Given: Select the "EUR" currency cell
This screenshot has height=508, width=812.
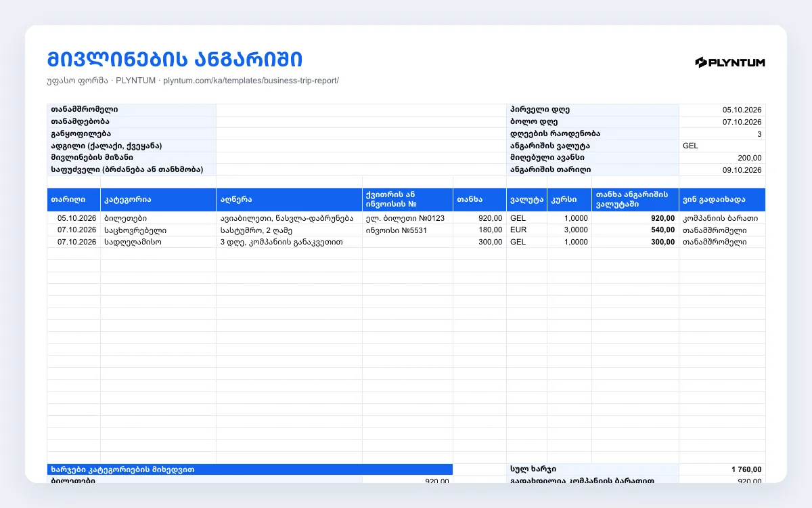Looking at the screenshot, I should click(526, 230).
